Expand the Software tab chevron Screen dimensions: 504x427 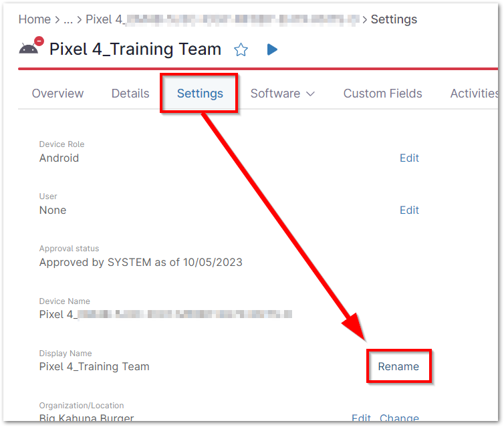tap(310, 94)
